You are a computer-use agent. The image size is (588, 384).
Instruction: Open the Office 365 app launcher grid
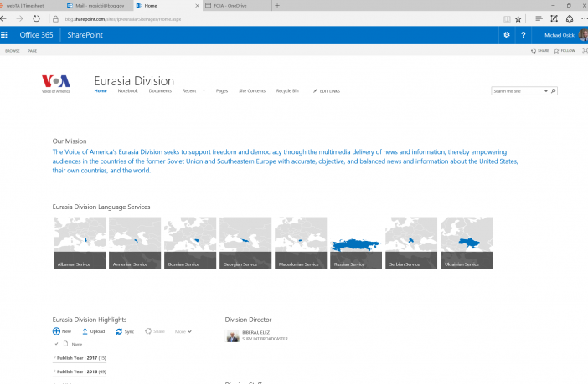tap(4, 35)
